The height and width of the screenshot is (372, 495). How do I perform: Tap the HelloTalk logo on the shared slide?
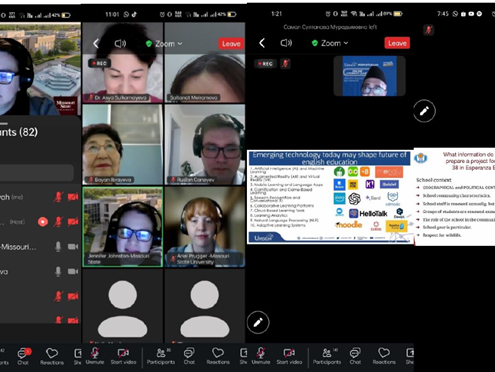[368, 213]
